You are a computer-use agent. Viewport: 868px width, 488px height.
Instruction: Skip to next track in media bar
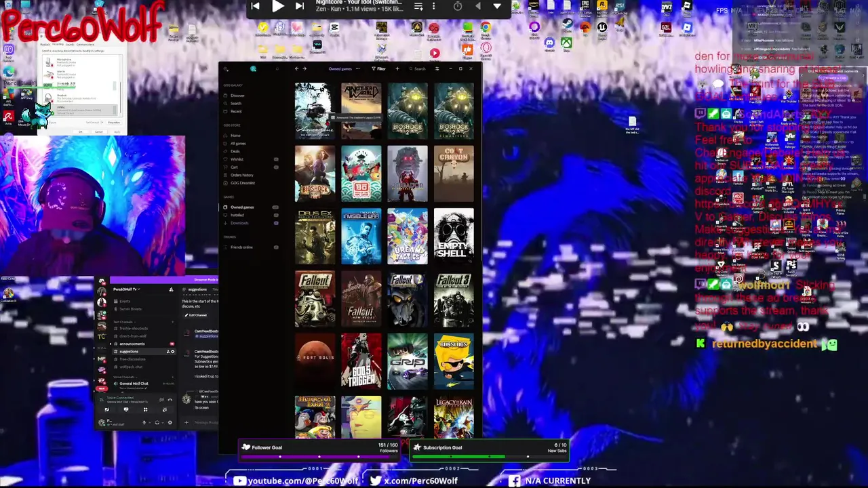coord(300,6)
